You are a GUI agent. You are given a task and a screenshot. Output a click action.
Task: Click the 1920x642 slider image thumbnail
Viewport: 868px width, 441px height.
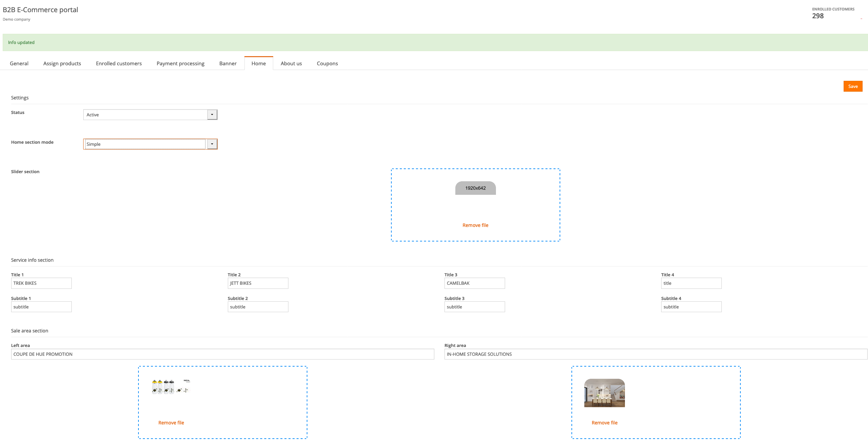coord(475,188)
